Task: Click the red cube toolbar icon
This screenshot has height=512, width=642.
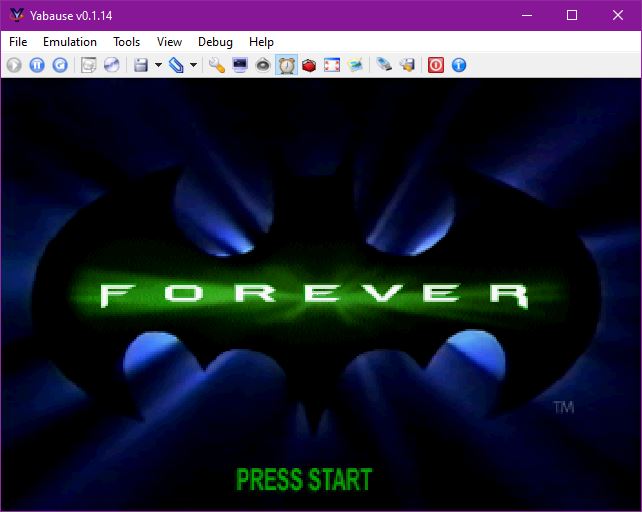Action: pos(309,65)
